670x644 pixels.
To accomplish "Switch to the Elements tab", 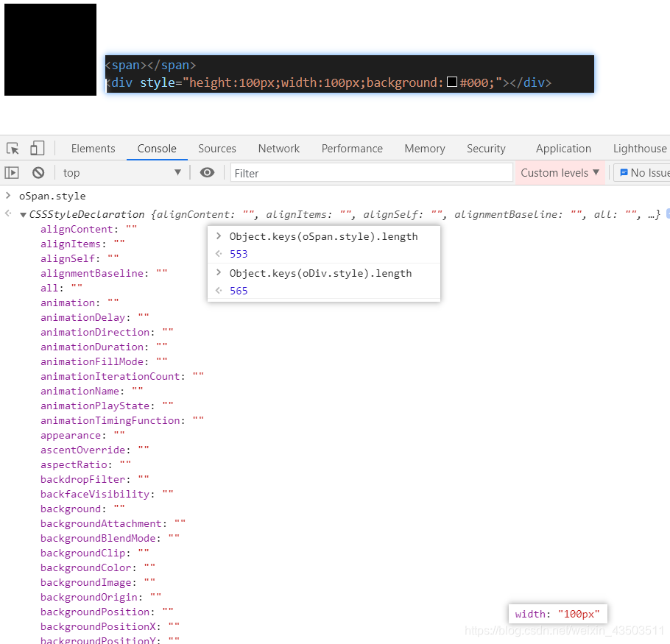I will click(x=94, y=148).
